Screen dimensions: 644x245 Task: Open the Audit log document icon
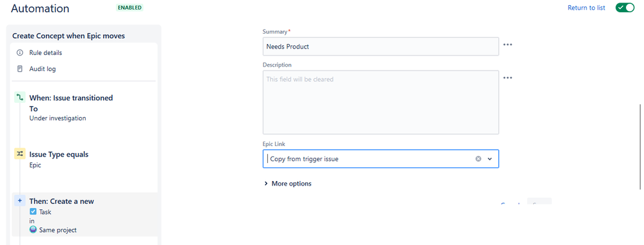20,69
